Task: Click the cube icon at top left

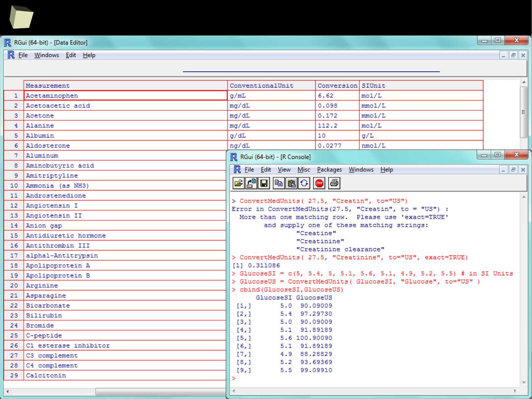Action: pos(21,17)
